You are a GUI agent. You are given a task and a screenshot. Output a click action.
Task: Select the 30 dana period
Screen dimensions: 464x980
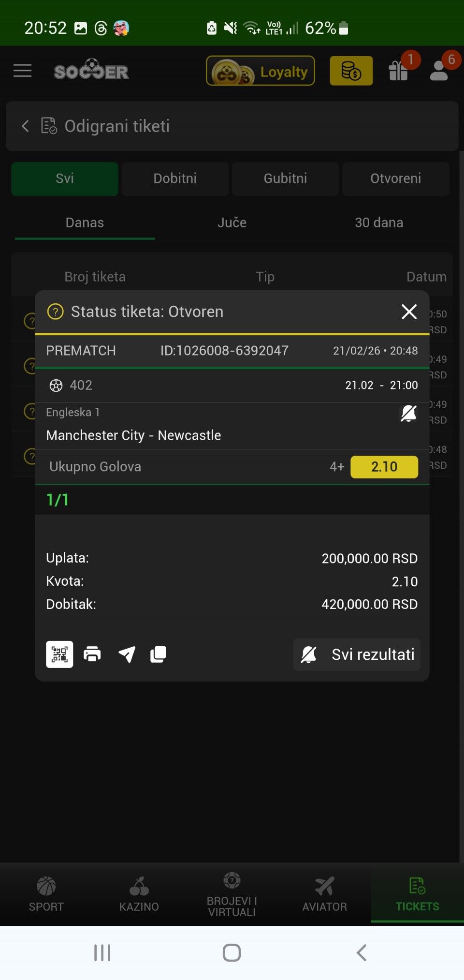[x=379, y=223]
